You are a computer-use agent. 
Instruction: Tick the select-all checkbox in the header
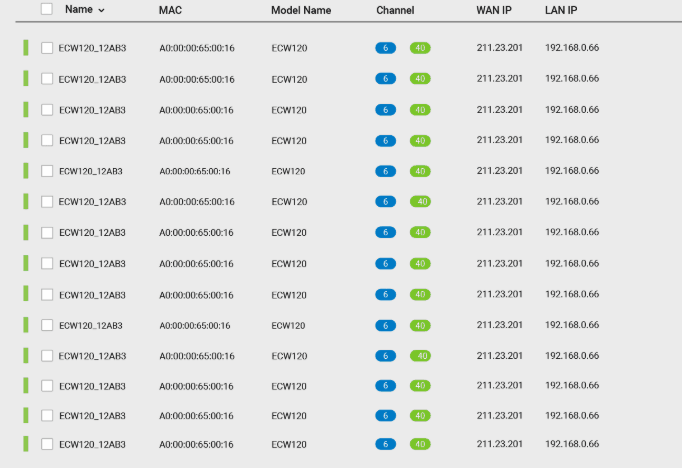tap(47, 9)
